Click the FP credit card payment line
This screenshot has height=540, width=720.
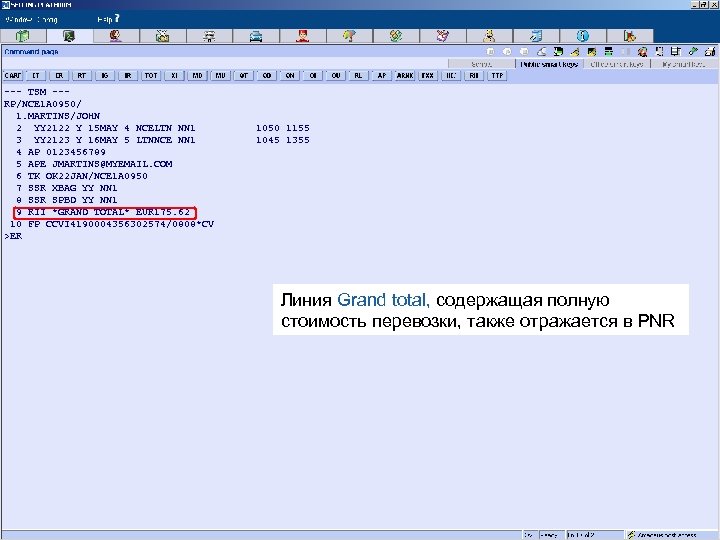click(x=112, y=224)
